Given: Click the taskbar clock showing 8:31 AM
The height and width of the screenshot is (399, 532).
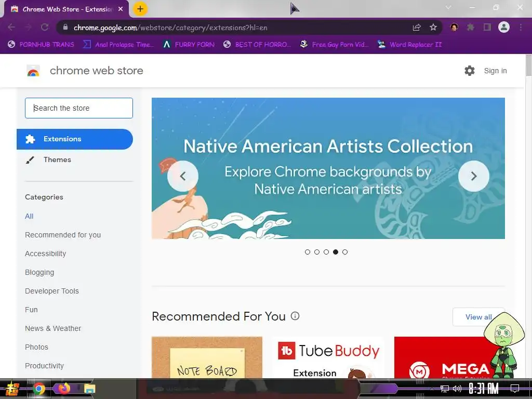Looking at the screenshot, I should coord(484,389).
